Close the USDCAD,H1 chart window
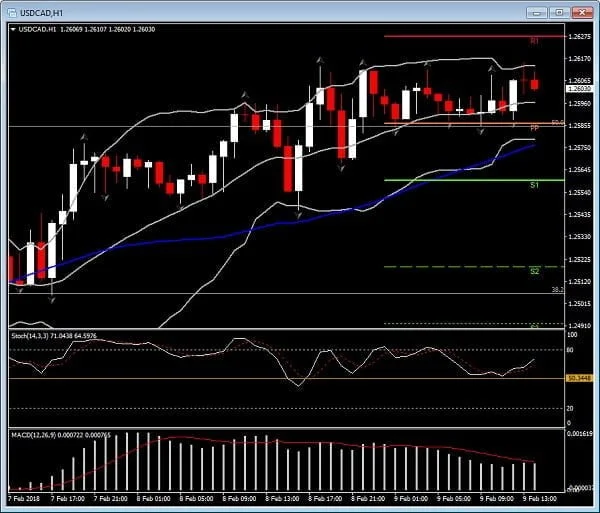Viewport: 600px width, 513px height. tap(582, 13)
